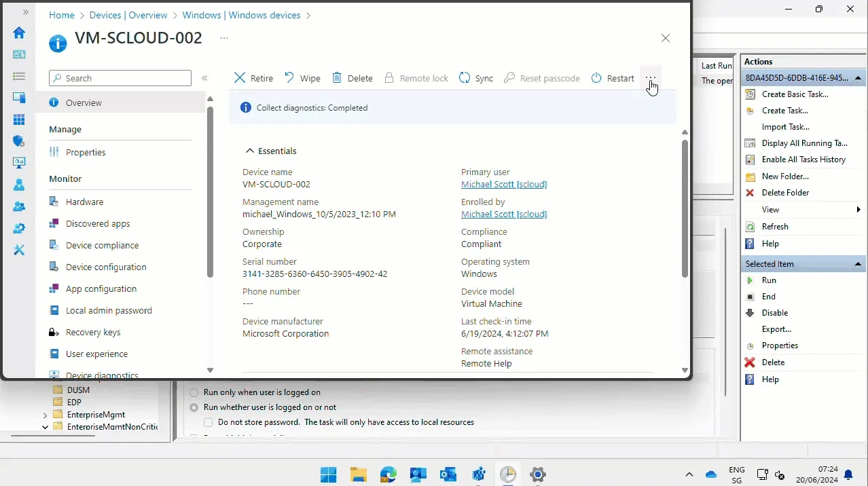
Task: Click New Folder in Actions pane
Action: (x=785, y=176)
